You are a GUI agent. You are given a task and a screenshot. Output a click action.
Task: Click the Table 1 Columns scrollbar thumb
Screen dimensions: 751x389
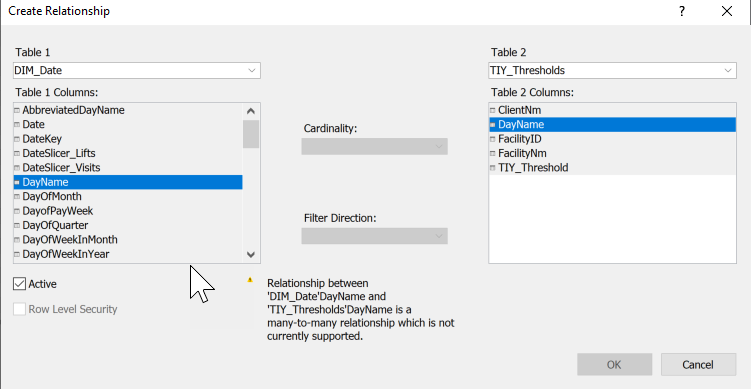coord(250,134)
